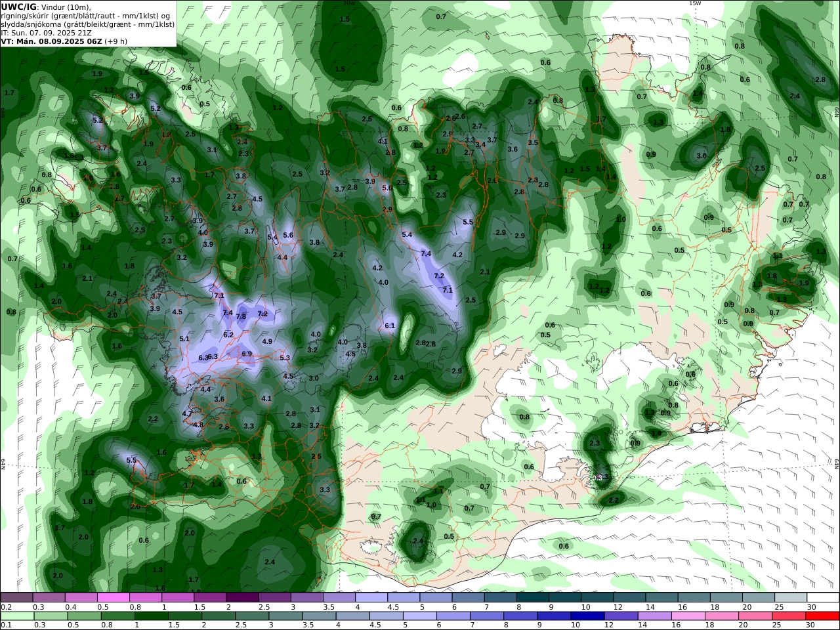Click bottom legend swatch between 14 and 16
This screenshot has width=840, height=630.
(654, 616)
